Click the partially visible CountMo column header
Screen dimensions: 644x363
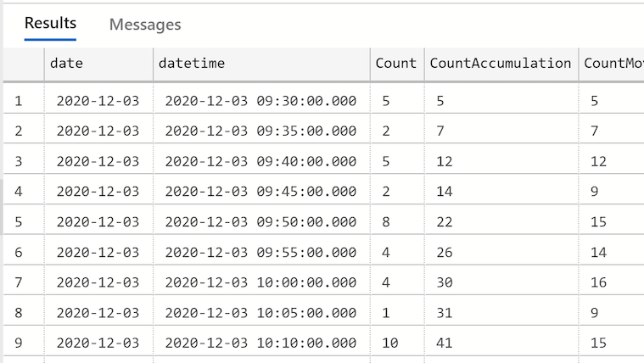[x=612, y=64]
